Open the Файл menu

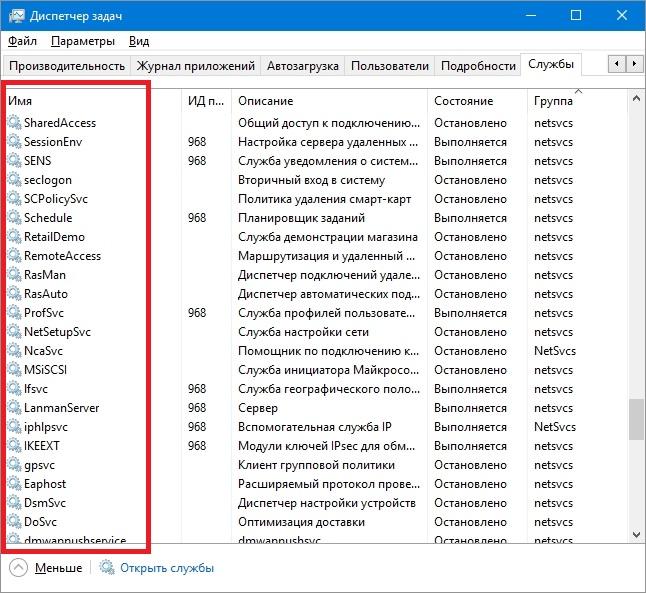tap(22, 41)
